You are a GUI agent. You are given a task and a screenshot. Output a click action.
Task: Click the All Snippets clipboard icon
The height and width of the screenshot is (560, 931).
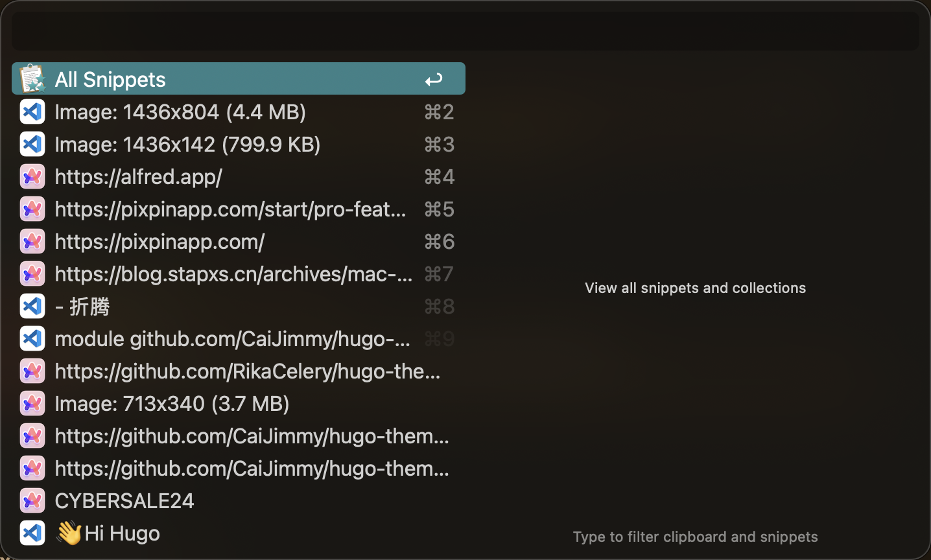(x=32, y=79)
